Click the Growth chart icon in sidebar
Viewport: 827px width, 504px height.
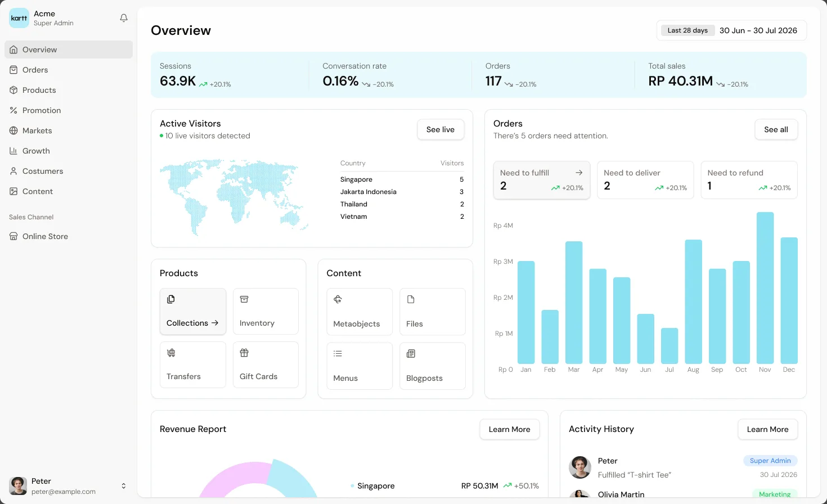click(14, 151)
